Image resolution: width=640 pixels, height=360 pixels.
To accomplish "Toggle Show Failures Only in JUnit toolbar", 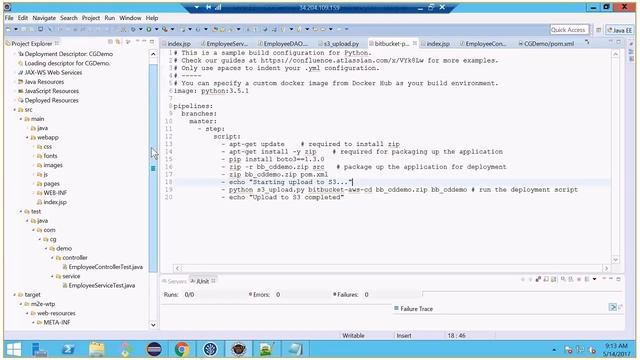I will click(x=538, y=279).
